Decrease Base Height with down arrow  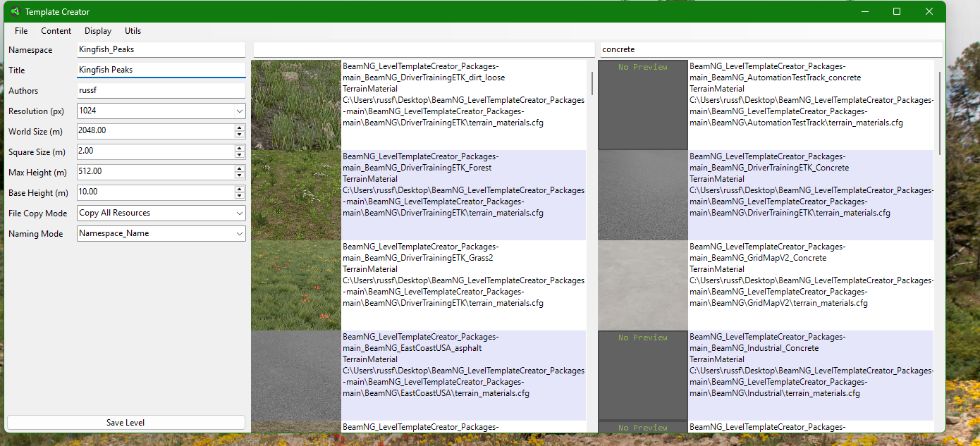pyautogui.click(x=240, y=196)
